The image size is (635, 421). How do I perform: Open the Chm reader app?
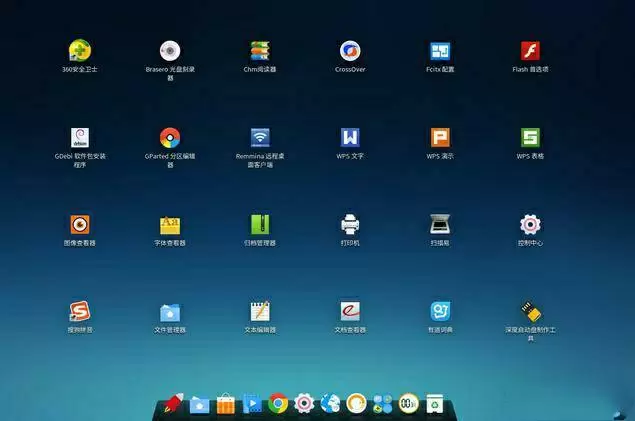point(260,51)
